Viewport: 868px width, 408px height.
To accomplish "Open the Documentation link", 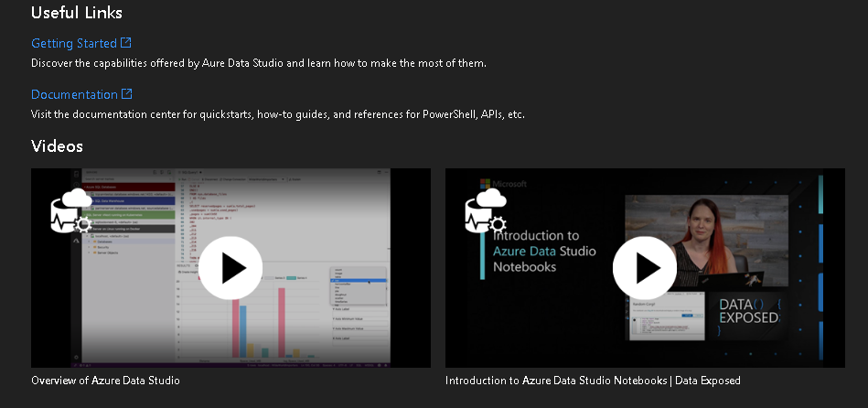I will (74, 94).
